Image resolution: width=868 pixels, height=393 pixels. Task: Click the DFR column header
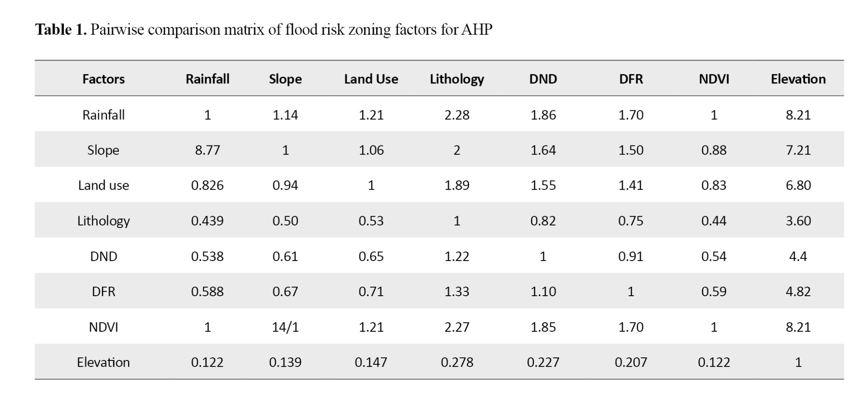coord(631,79)
